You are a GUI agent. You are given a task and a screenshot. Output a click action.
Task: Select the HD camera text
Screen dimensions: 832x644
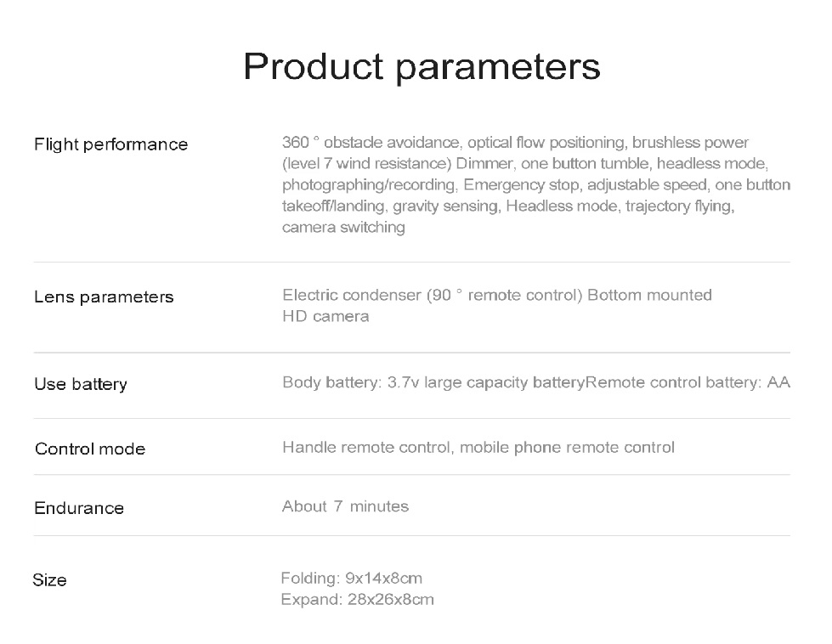[x=325, y=316]
